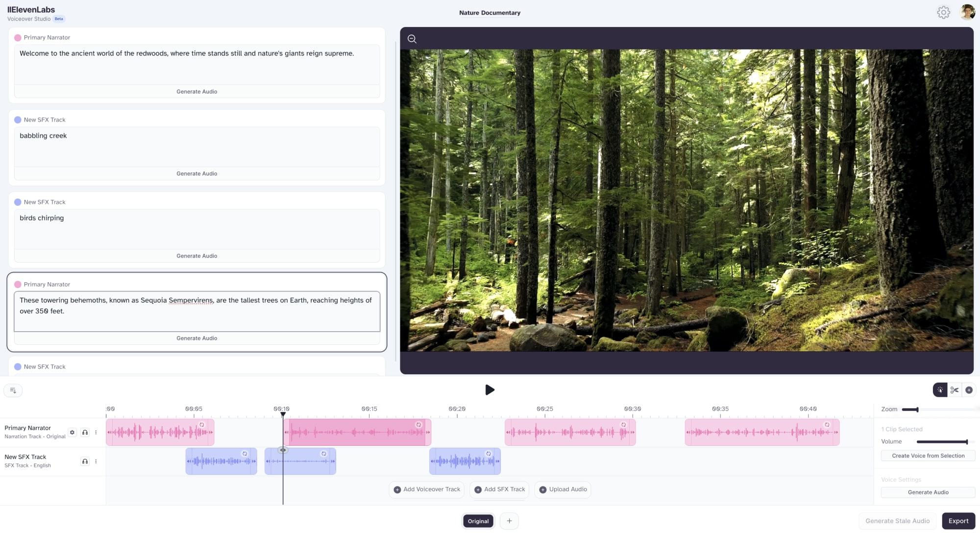Open the three-dot menu for New SFX Track
Screen dimensions: 980x533
[x=96, y=461]
